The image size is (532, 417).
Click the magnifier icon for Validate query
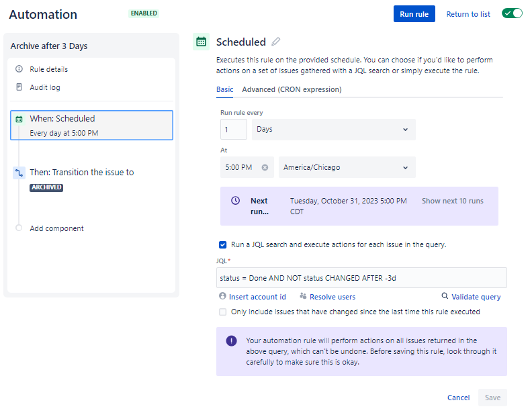[445, 296]
